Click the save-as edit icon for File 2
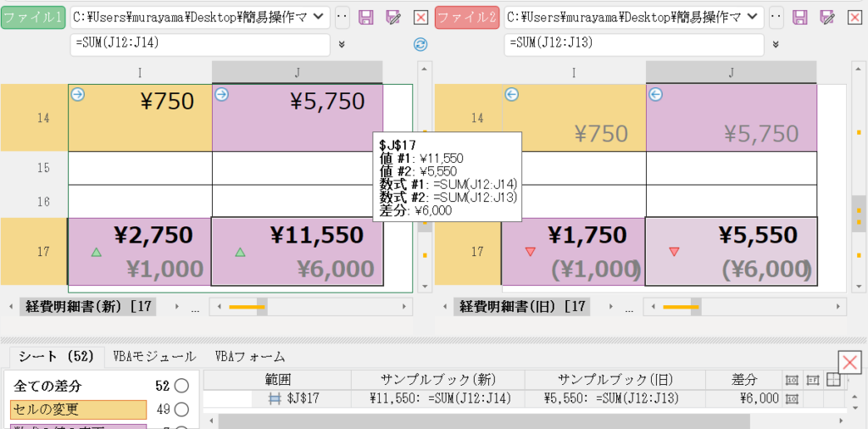Image resolution: width=868 pixels, height=429 pixels. click(826, 17)
